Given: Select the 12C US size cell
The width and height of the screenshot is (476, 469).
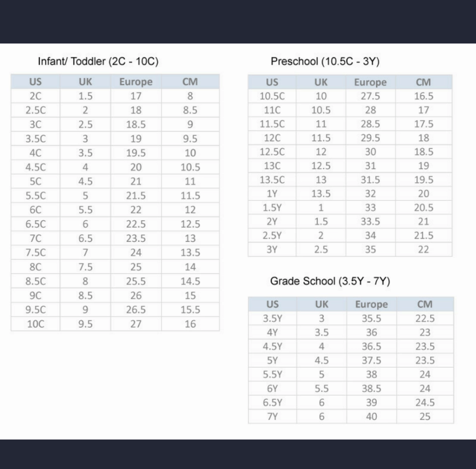Looking at the screenshot, I should click(x=272, y=138).
